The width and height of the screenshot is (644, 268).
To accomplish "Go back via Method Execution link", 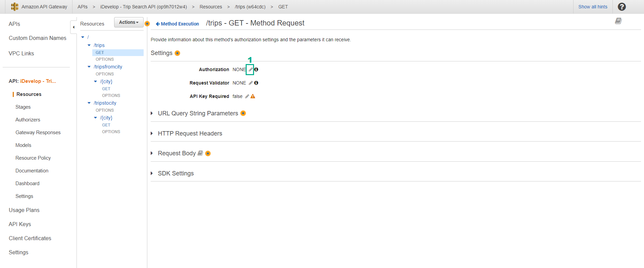I will (178, 24).
